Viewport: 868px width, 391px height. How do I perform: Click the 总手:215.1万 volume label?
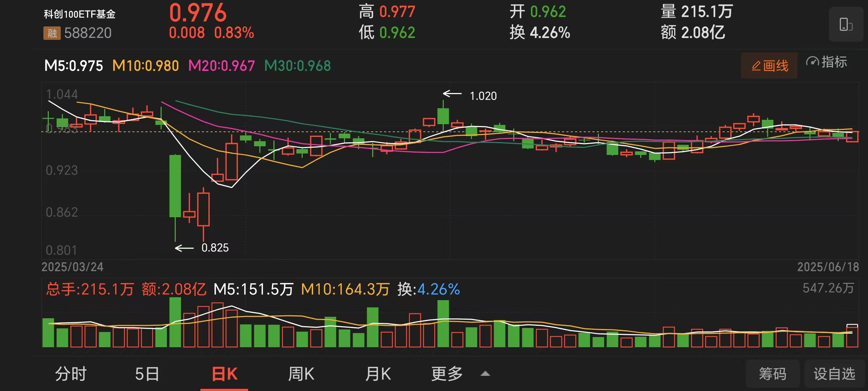(x=90, y=289)
